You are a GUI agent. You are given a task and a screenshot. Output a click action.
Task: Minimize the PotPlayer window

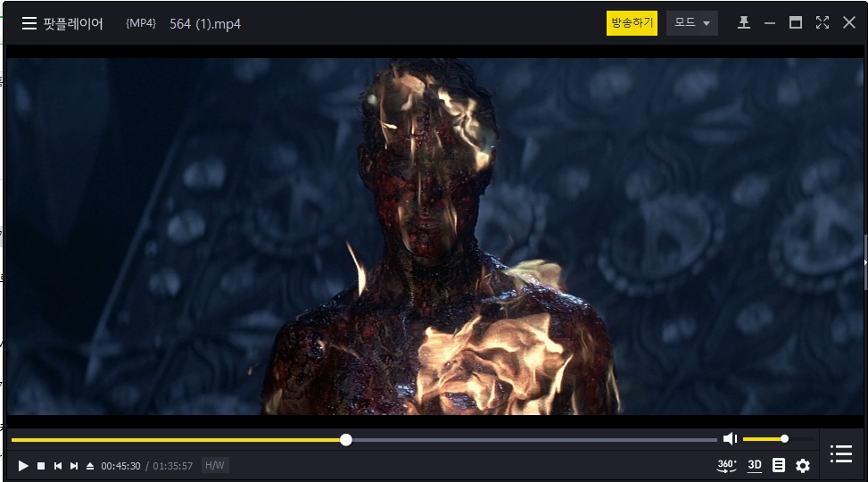(x=770, y=23)
